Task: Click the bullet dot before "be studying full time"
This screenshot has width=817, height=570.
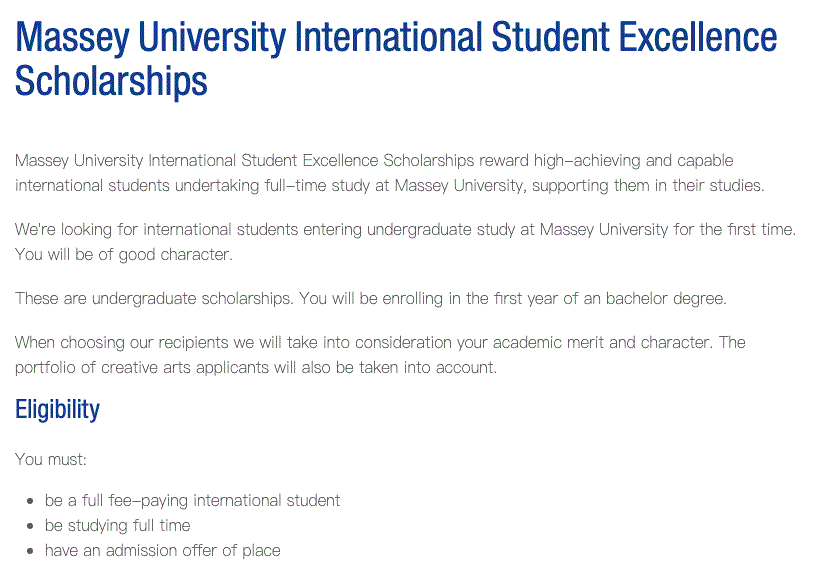Action: pyautogui.click(x=31, y=526)
